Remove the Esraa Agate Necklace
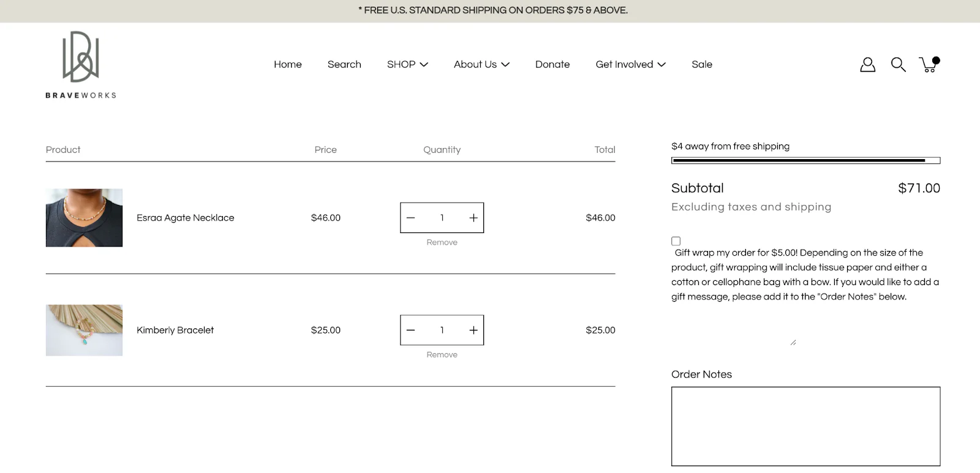Image resolution: width=980 pixels, height=473 pixels. click(x=442, y=242)
